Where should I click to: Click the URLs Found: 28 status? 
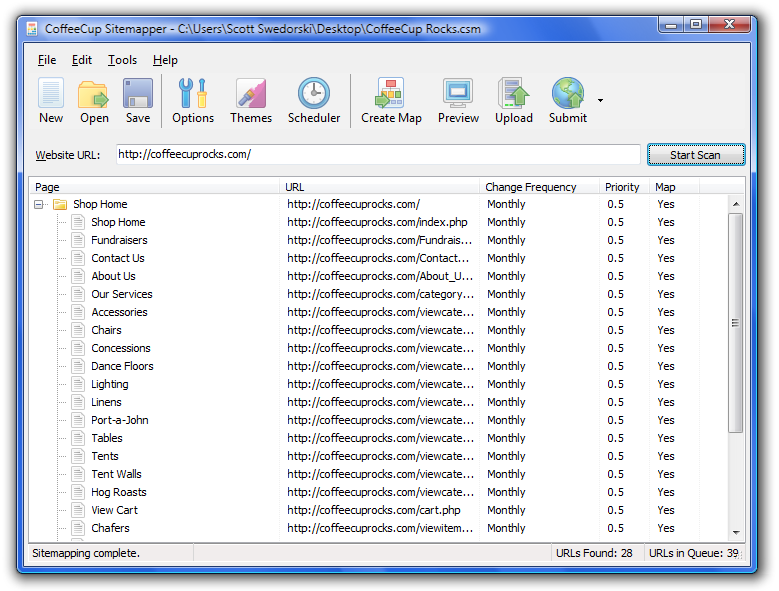click(594, 553)
